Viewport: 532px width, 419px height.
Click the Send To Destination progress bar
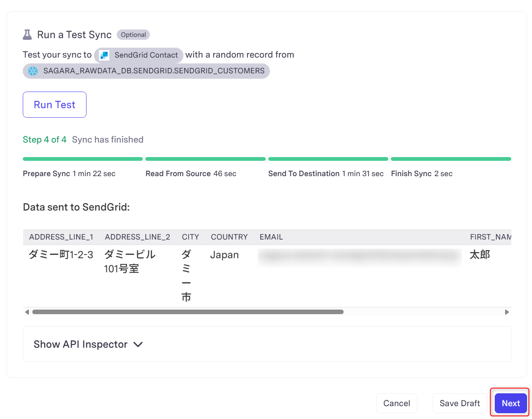point(328,159)
